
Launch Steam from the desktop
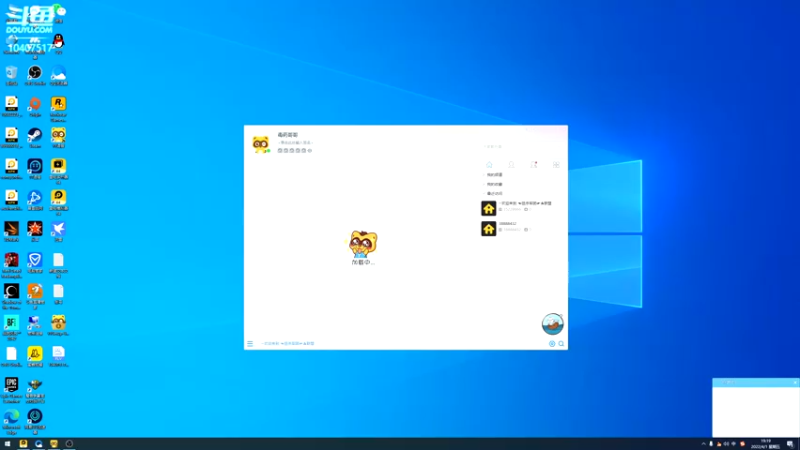click(x=35, y=138)
